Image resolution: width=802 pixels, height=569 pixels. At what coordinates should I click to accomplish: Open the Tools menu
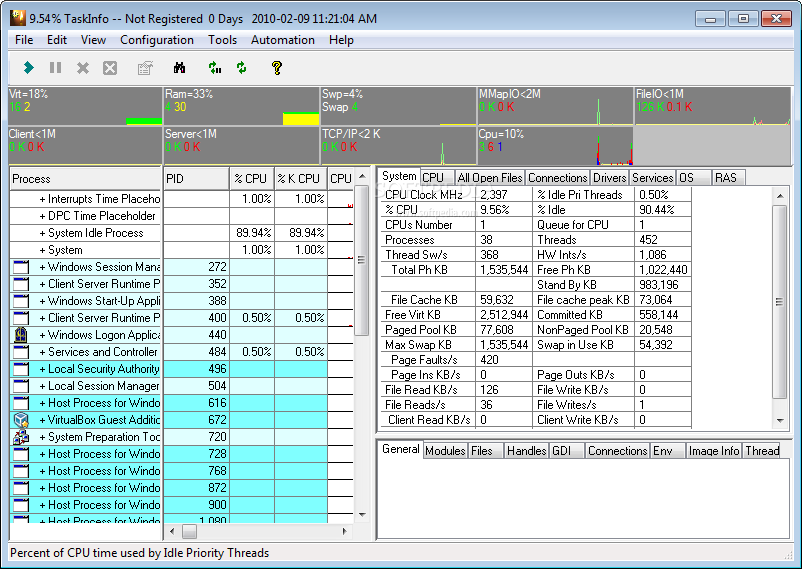click(222, 40)
